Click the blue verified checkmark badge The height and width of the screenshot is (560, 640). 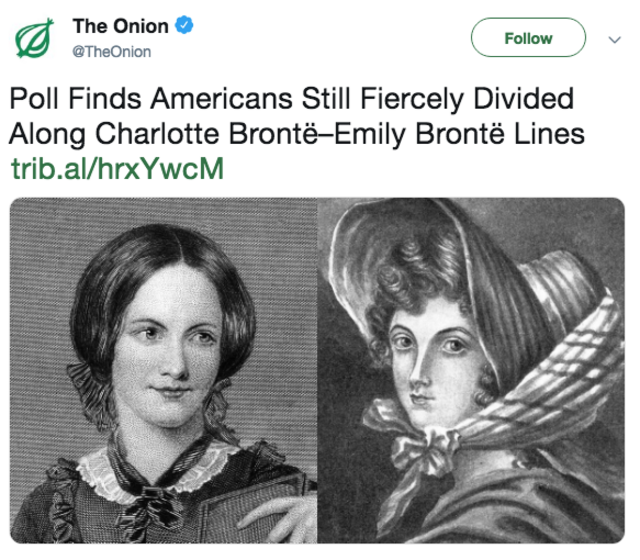[x=184, y=25]
